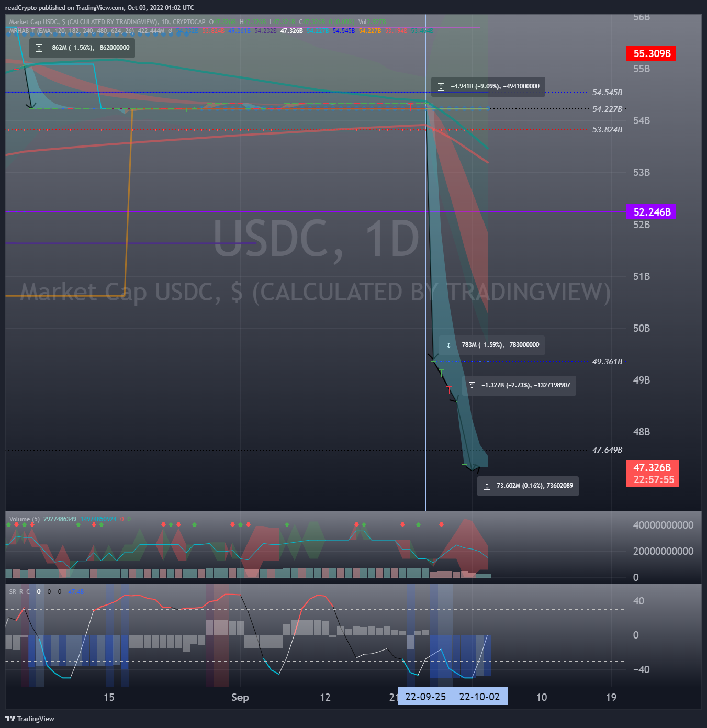Click the current price label 47.326B

[652, 467]
